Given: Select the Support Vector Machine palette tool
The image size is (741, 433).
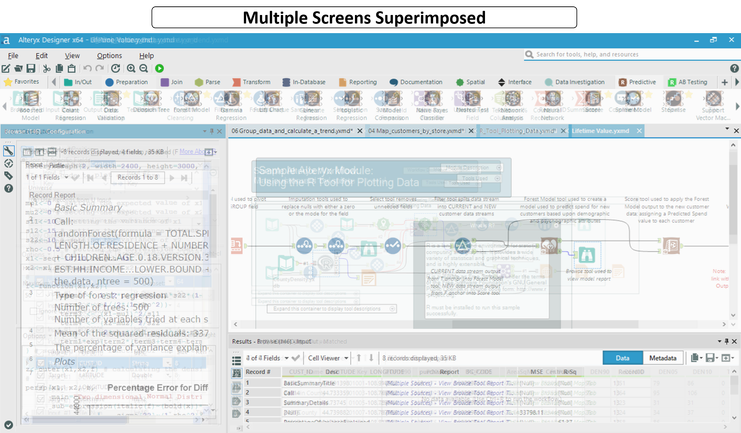Looking at the screenshot, I should [713, 105].
